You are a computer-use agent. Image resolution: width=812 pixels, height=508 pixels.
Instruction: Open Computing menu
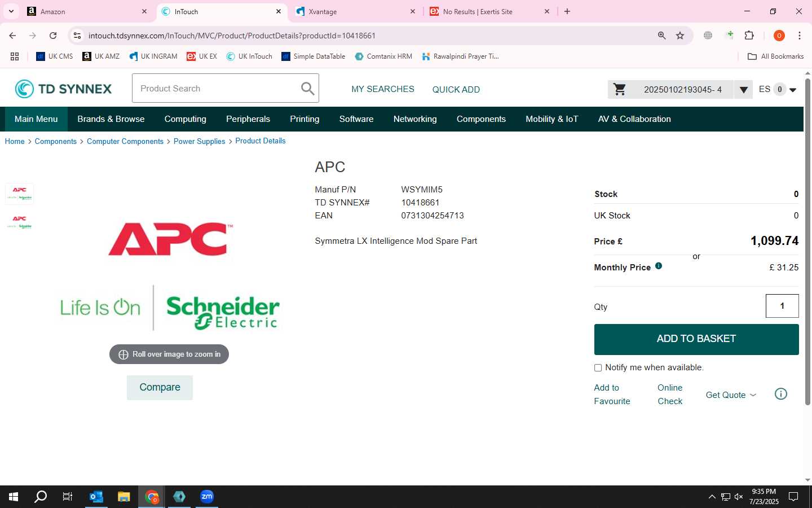click(186, 119)
